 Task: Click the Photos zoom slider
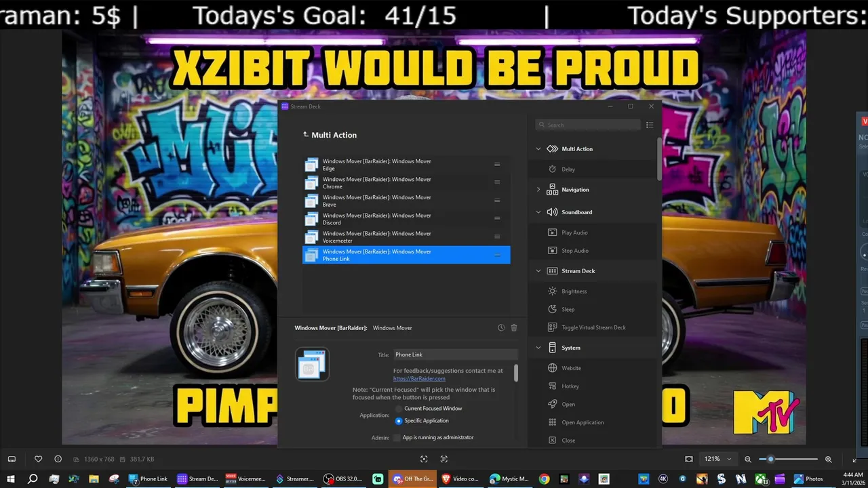point(788,459)
